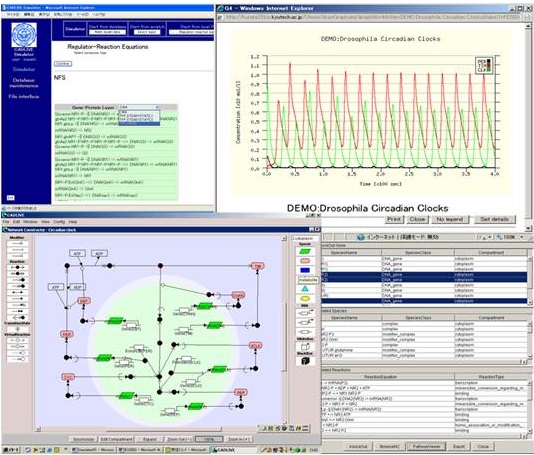Click the Internet zone globe icon in status bar

tap(361, 237)
